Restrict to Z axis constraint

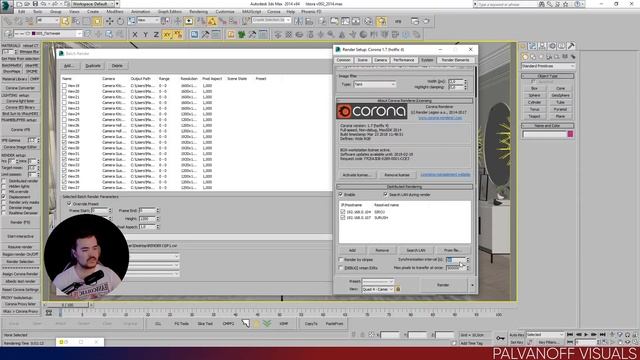(x=156, y=35)
